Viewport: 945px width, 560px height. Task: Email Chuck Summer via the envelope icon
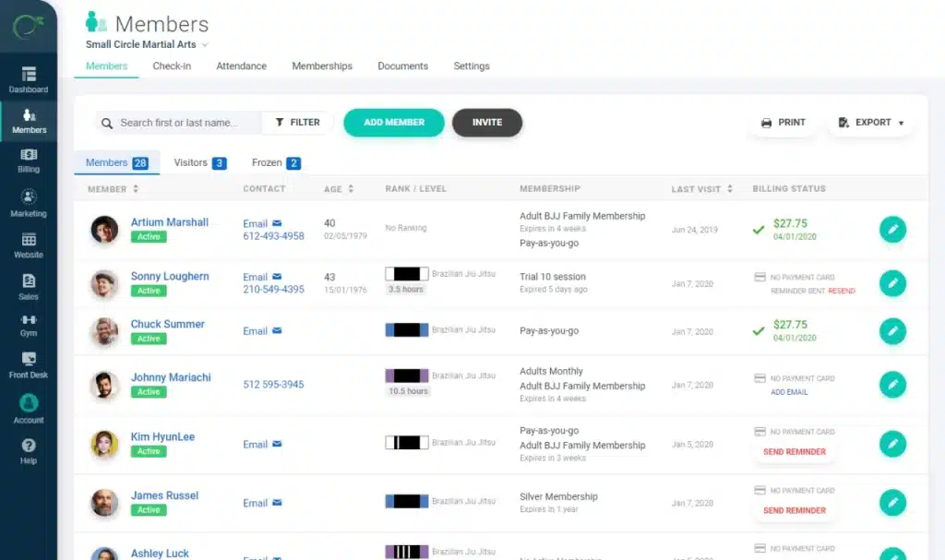(276, 331)
